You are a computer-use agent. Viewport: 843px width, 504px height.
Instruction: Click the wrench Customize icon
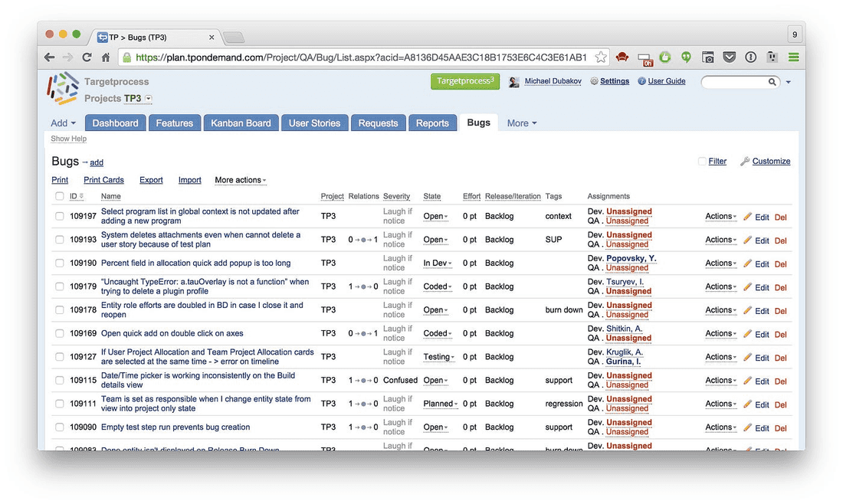[x=744, y=162]
